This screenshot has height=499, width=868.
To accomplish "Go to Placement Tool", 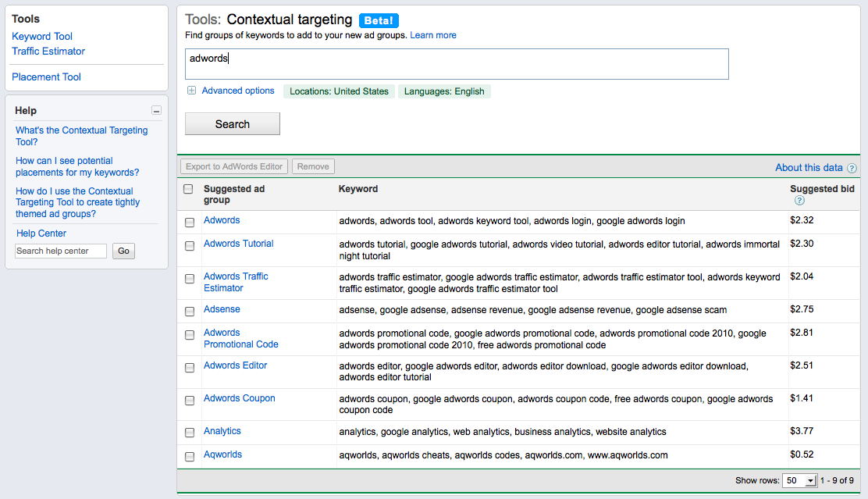I will coord(46,77).
